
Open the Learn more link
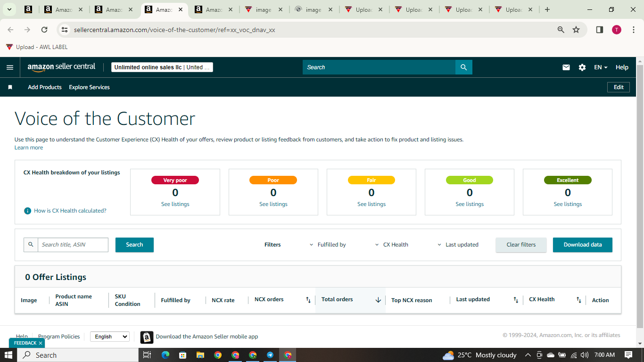(x=29, y=148)
